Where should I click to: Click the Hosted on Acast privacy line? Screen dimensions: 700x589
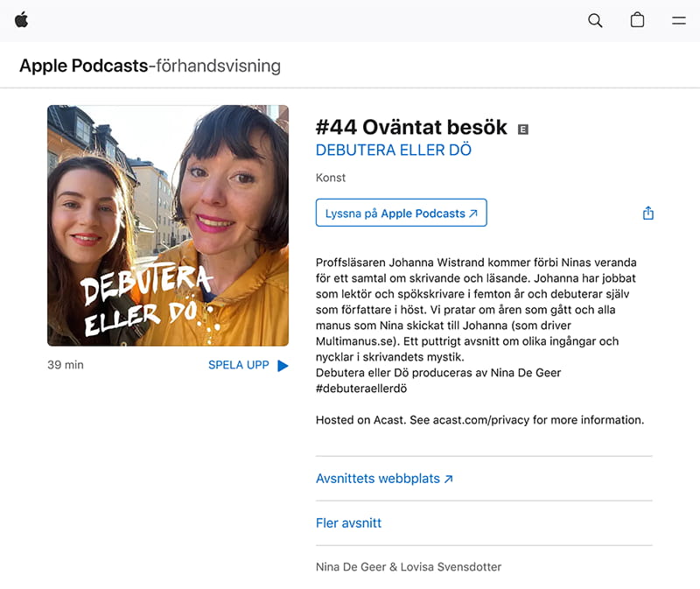click(479, 420)
